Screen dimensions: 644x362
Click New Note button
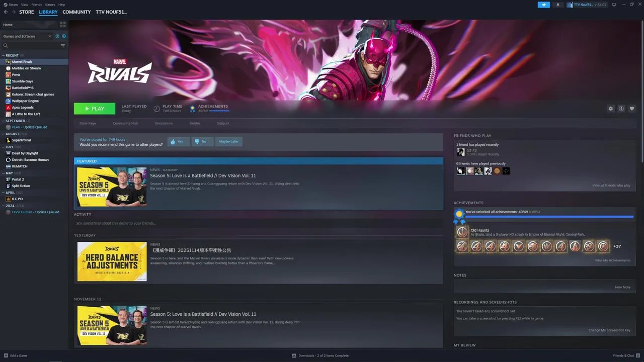point(622,287)
